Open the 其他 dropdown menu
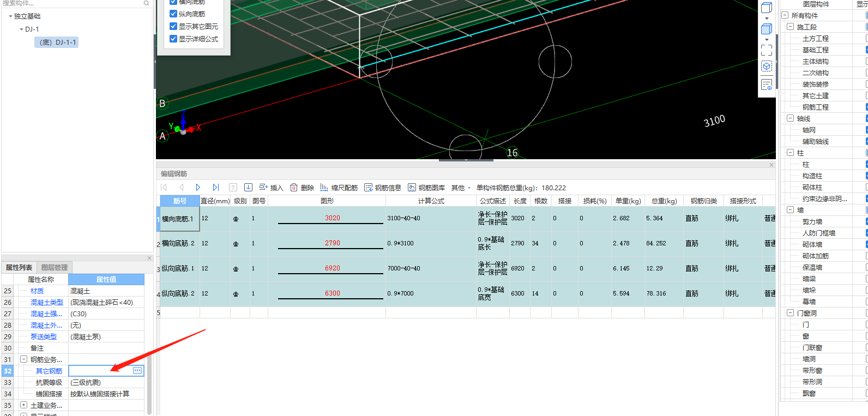 [461, 188]
